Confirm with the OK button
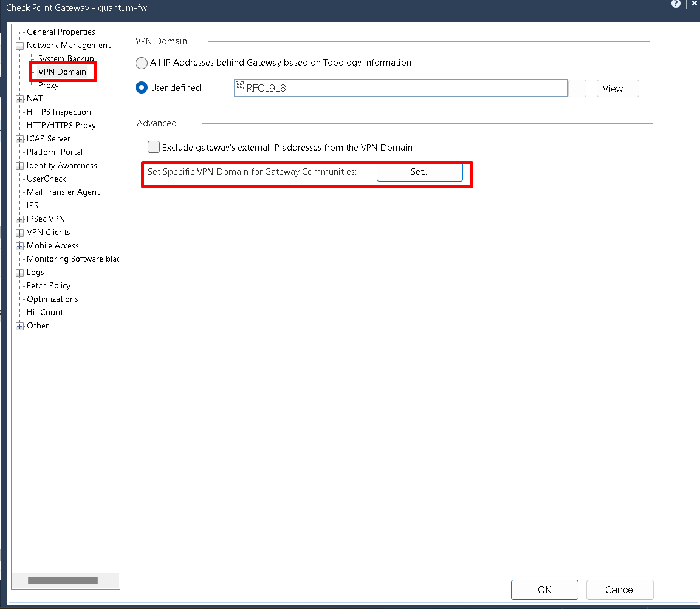Screen dimensions: 700x609 [x=544, y=590]
